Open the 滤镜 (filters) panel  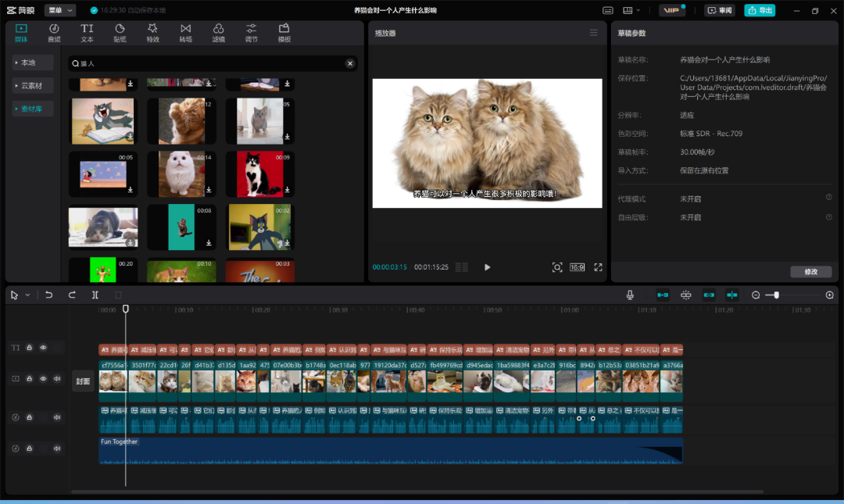pos(218,33)
